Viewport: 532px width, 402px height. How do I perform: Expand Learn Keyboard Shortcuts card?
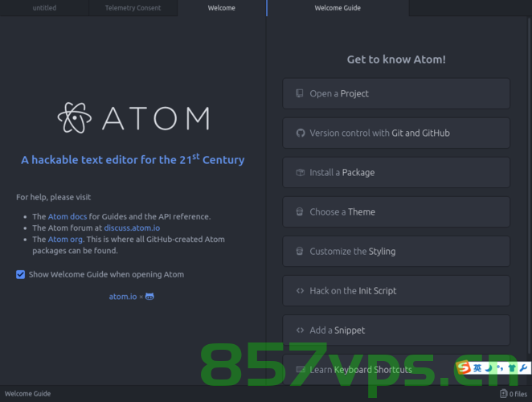[x=396, y=369]
